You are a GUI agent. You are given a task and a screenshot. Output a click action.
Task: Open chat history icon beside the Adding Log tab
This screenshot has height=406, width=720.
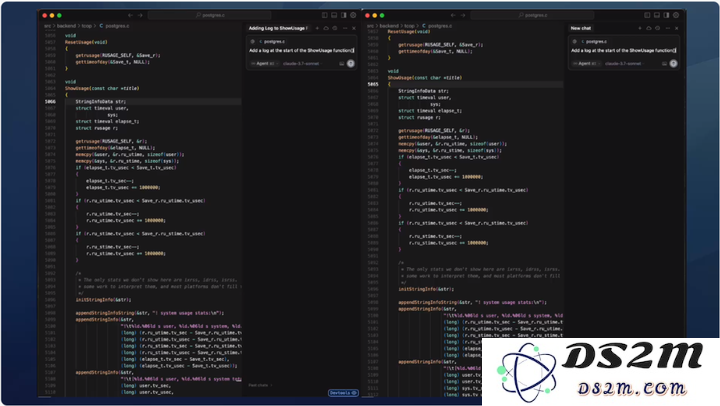pyautogui.click(x=335, y=28)
